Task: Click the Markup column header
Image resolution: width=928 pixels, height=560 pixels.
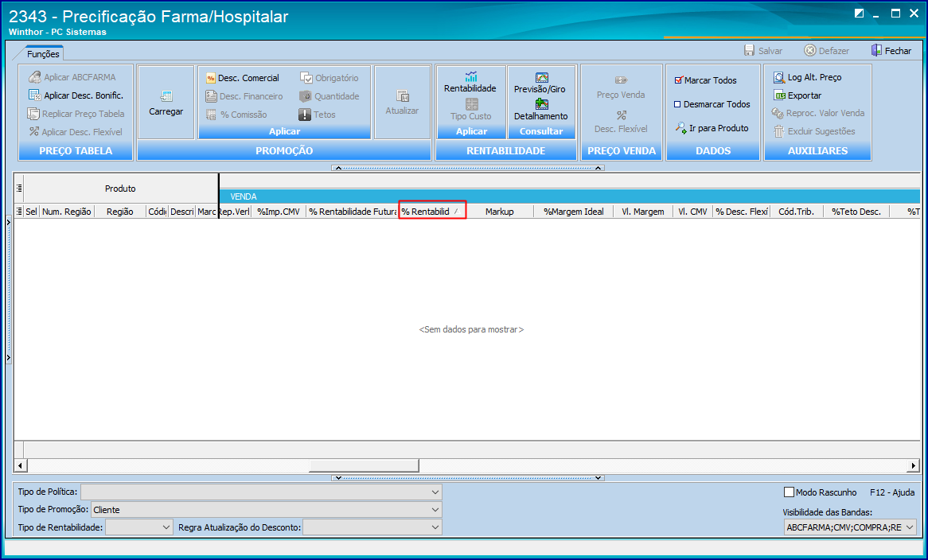Action: pyautogui.click(x=499, y=211)
